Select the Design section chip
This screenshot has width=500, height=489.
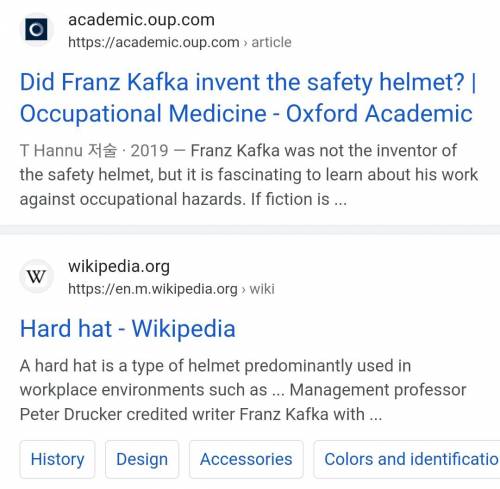142,459
